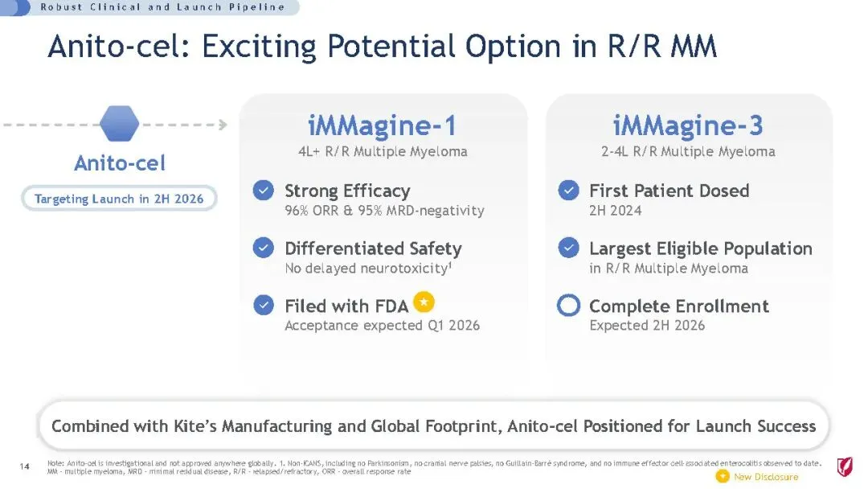
Task: Click the dashed arrow pointing to iMMagine-1
Action: point(184,125)
